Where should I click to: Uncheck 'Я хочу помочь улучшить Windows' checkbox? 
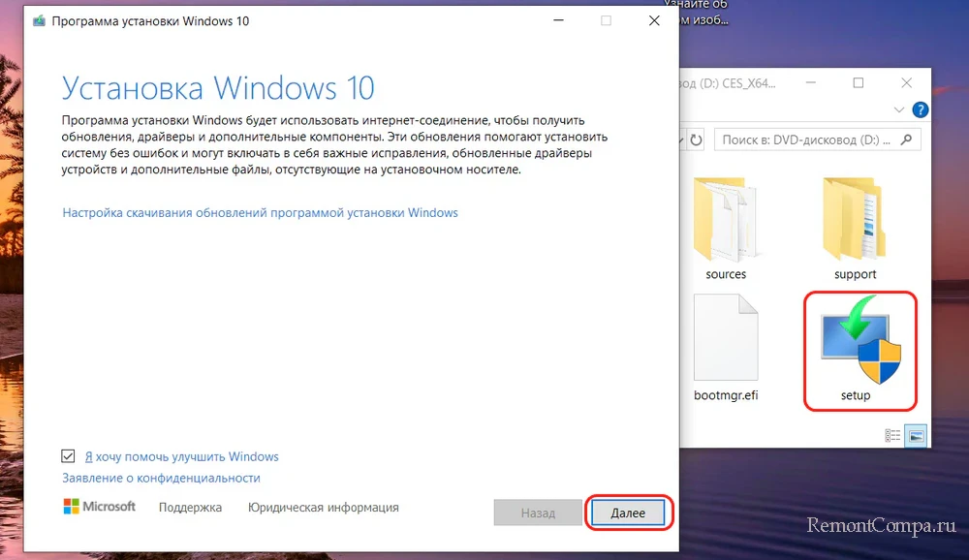pyautogui.click(x=68, y=456)
